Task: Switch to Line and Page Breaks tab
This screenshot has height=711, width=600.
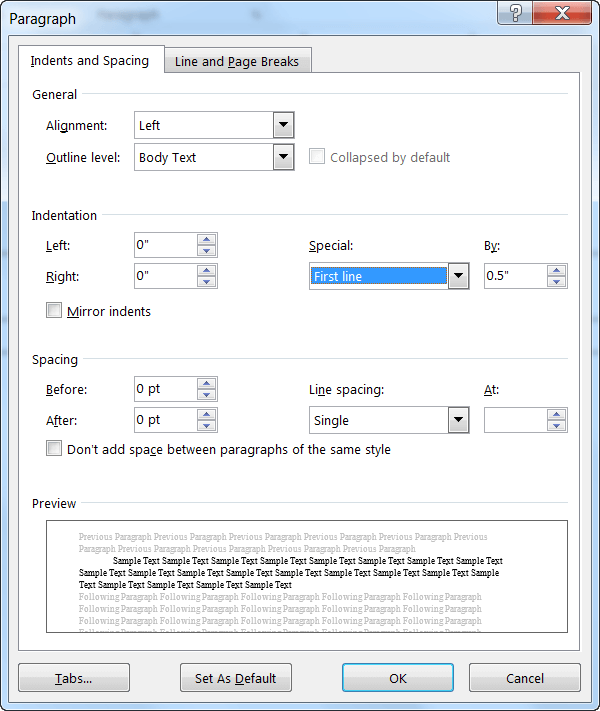Action: click(x=237, y=61)
